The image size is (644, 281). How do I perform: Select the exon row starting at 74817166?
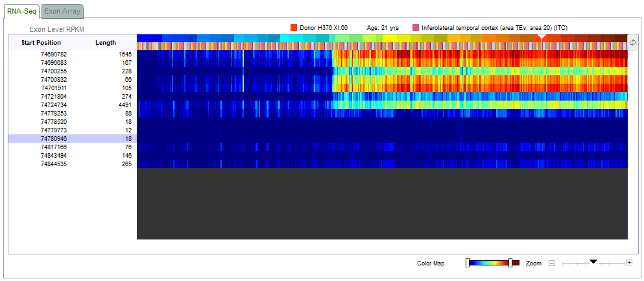[72, 147]
